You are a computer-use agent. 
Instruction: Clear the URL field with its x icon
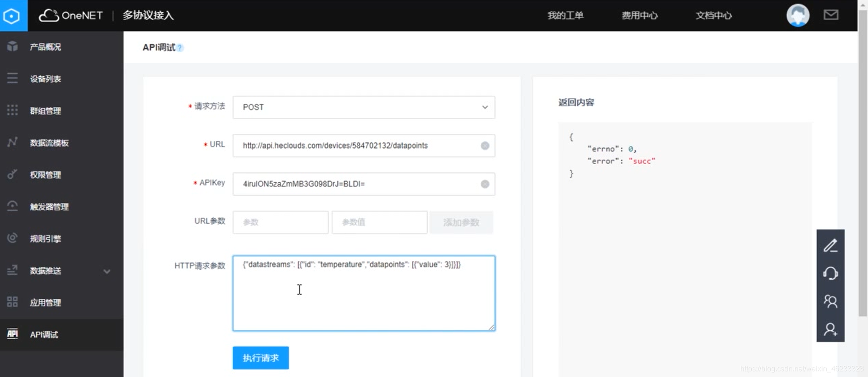point(485,146)
